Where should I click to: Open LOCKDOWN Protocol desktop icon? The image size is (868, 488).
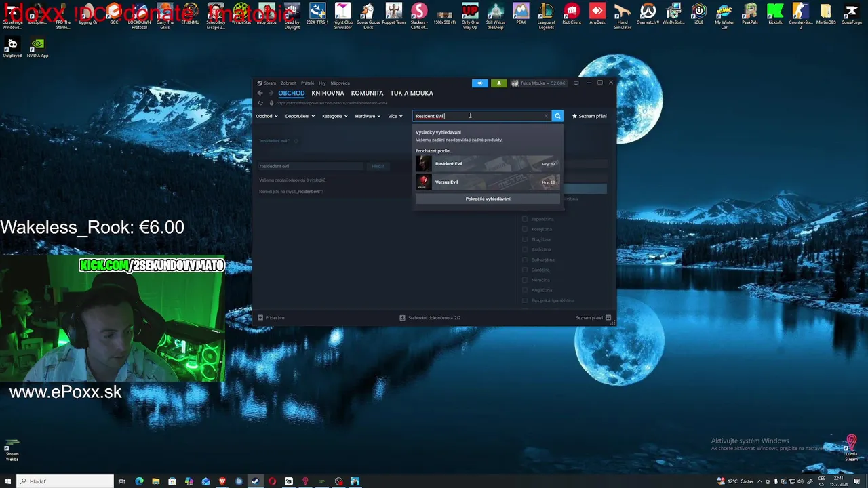139,16
